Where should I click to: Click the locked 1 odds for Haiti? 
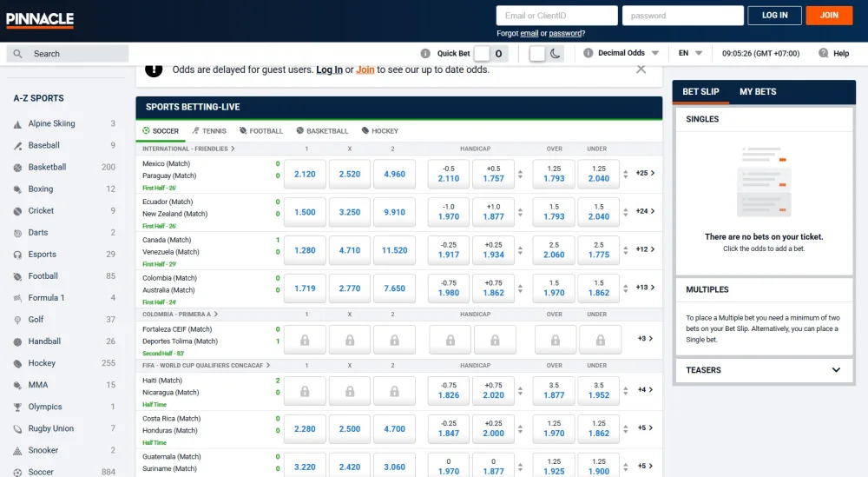305,391
